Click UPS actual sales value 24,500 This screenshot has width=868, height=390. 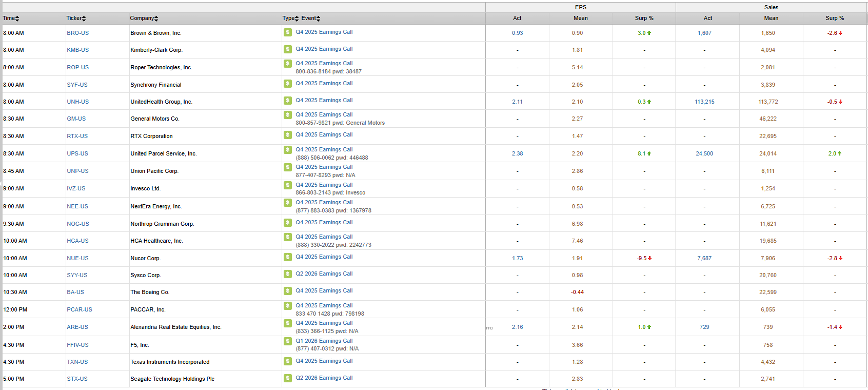pyautogui.click(x=704, y=153)
